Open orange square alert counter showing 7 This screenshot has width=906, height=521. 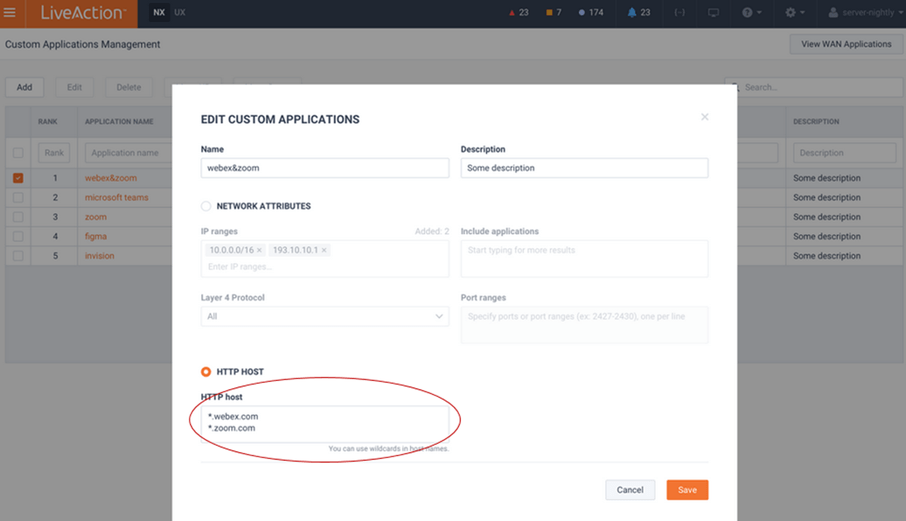pyautogui.click(x=554, y=12)
